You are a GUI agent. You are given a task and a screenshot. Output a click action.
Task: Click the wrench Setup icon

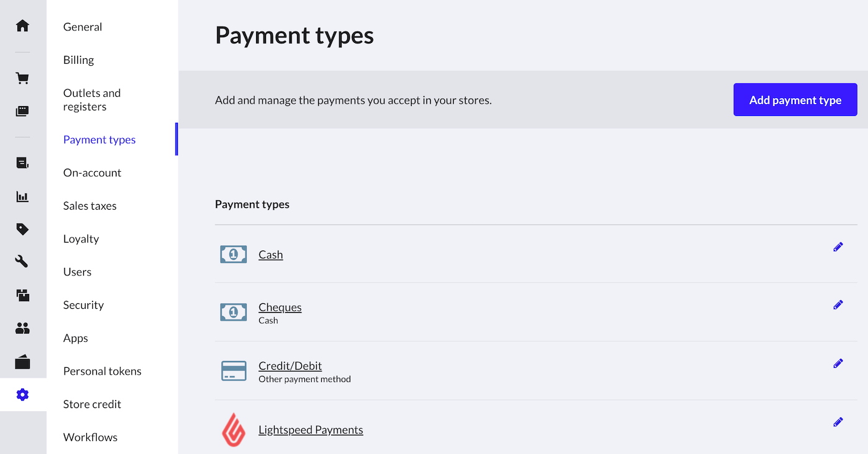(x=22, y=262)
